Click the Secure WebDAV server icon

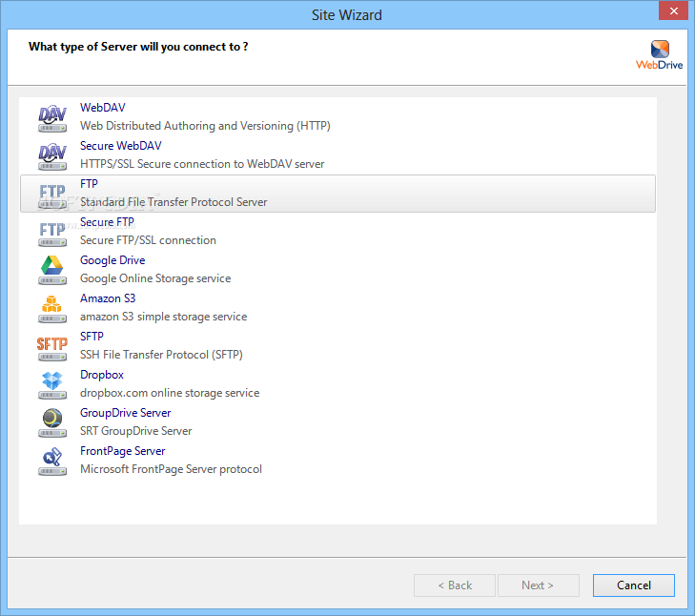coord(52,157)
